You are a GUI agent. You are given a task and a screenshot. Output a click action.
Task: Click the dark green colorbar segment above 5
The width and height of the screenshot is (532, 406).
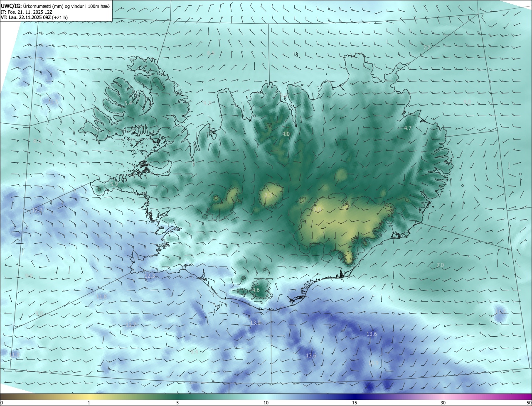[177, 396]
